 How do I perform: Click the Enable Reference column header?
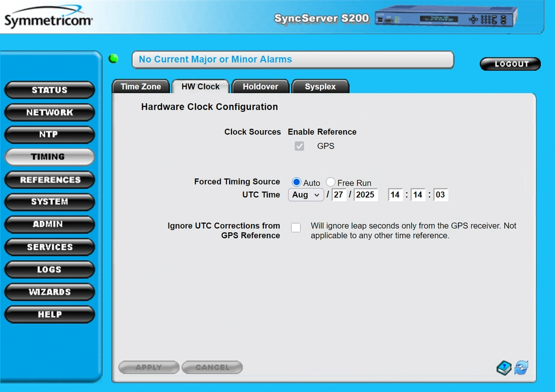point(322,132)
